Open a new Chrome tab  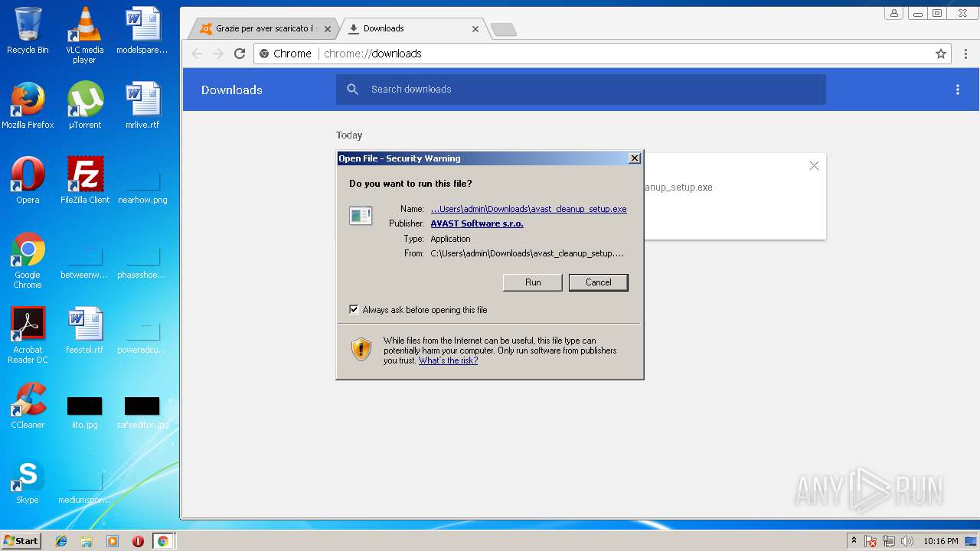[504, 29]
